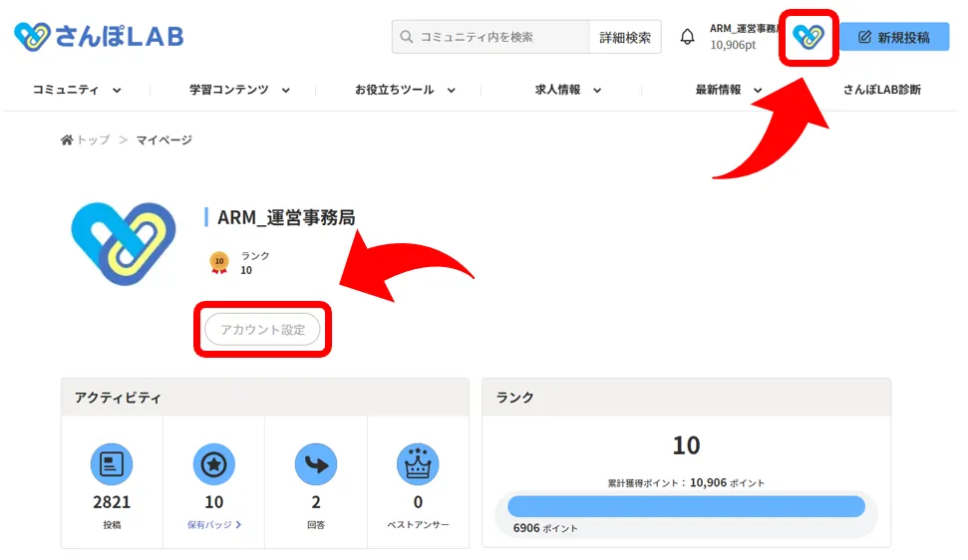
Task: Expand the コミュニティ menu
Action: click(77, 90)
